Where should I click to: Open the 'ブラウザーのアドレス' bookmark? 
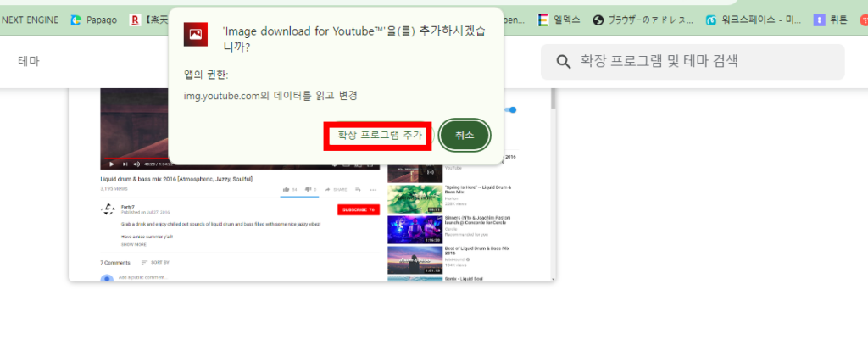[x=643, y=20]
